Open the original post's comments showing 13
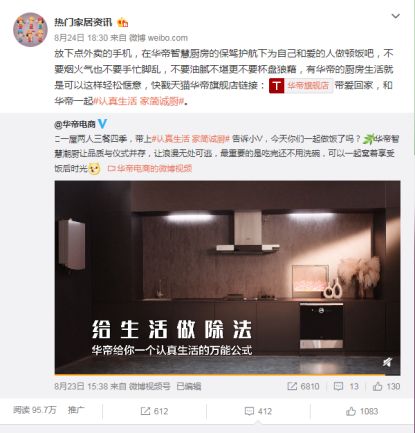Image resolution: width=415 pixels, height=433 pixels. tap(346, 386)
